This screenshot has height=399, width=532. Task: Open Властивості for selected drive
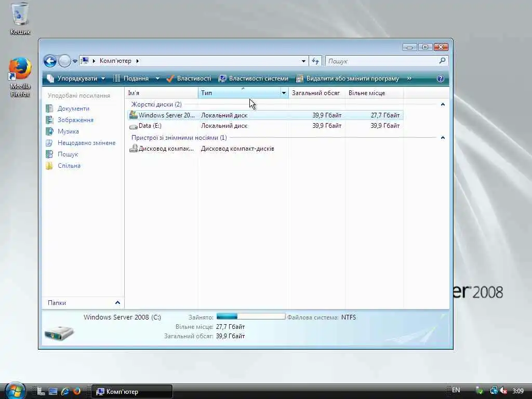pos(189,78)
